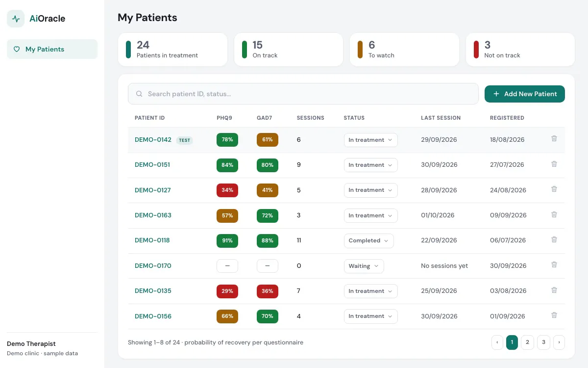Delete patient DEMO-0118 with trash icon
Viewport: 588px width, 368px height.
[554, 239]
